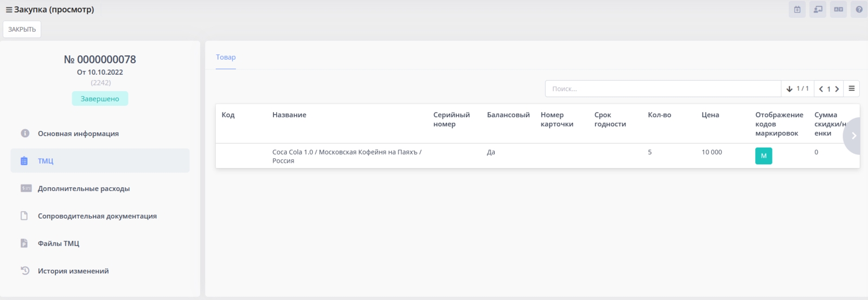
Task: Click the calendar plus icon in header
Action: tap(797, 9)
